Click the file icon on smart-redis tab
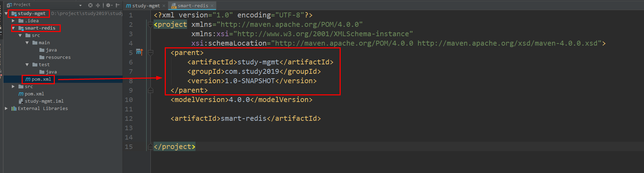 (x=174, y=6)
